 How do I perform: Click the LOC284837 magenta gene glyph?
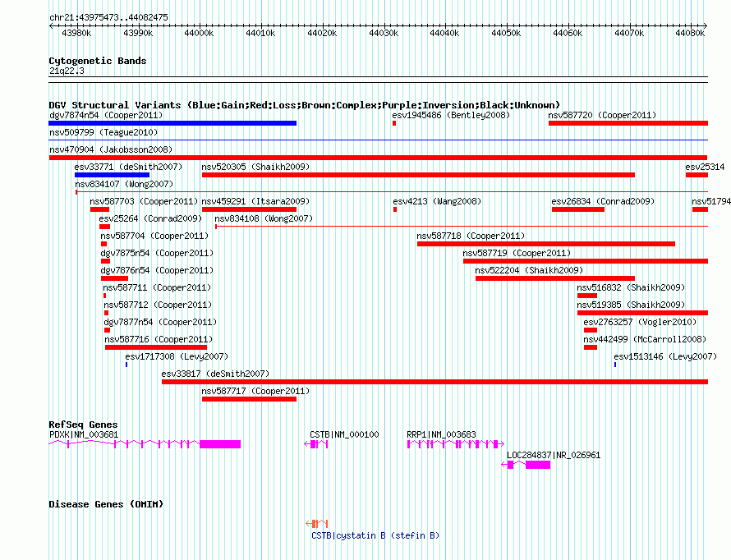click(526, 465)
